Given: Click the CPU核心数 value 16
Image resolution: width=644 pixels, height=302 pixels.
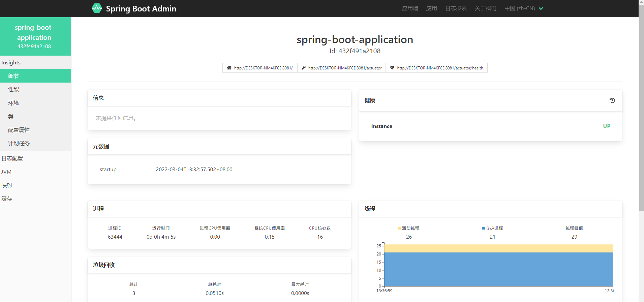Looking at the screenshot, I should coord(320,237).
